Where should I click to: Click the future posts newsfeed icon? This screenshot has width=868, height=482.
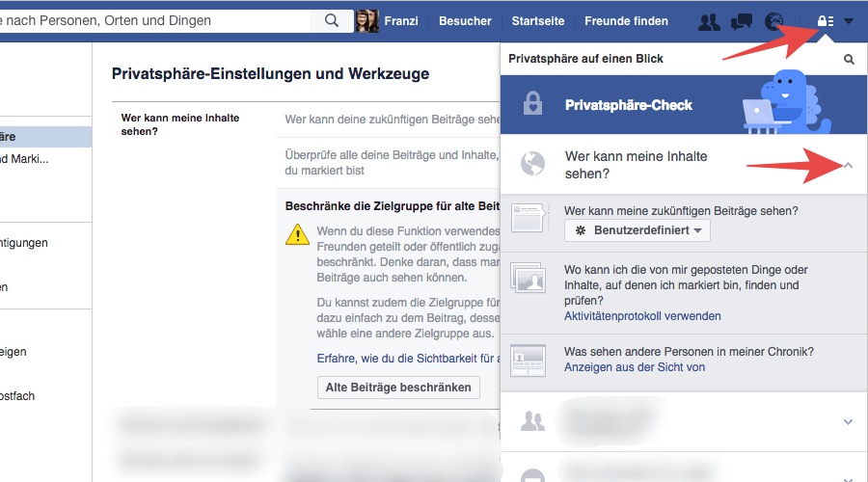pyautogui.click(x=529, y=218)
